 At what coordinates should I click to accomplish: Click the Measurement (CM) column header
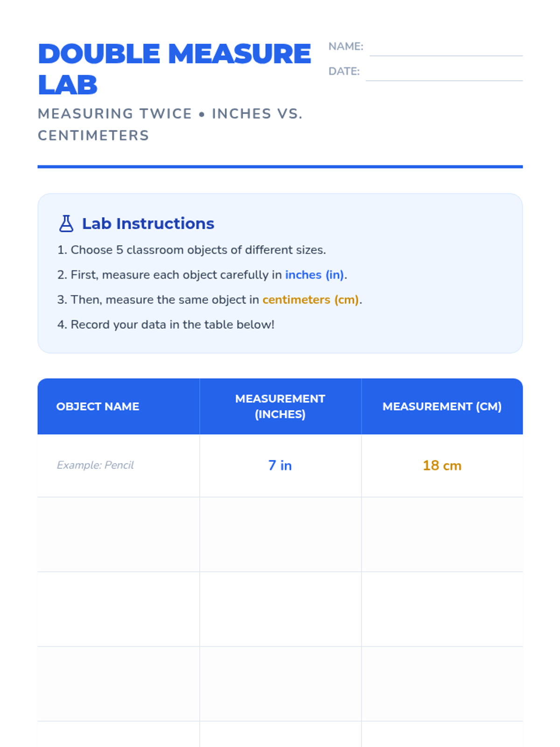pyautogui.click(x=442, y=406)
